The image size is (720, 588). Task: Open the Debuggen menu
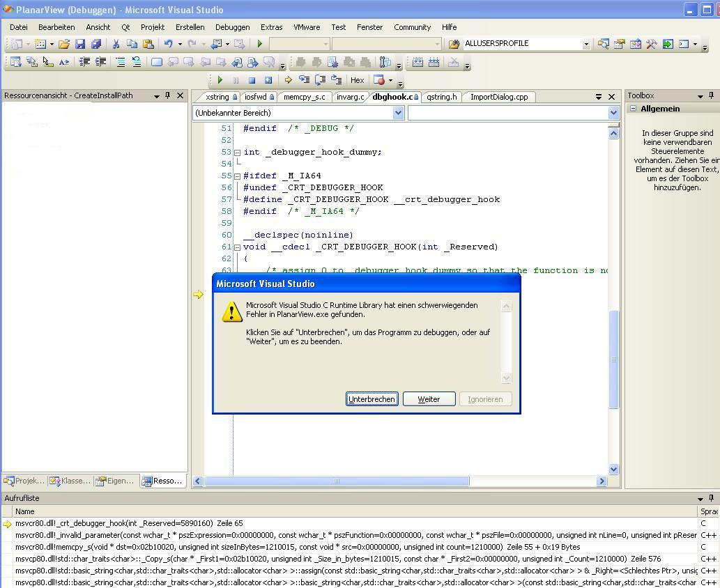[232, 27]
